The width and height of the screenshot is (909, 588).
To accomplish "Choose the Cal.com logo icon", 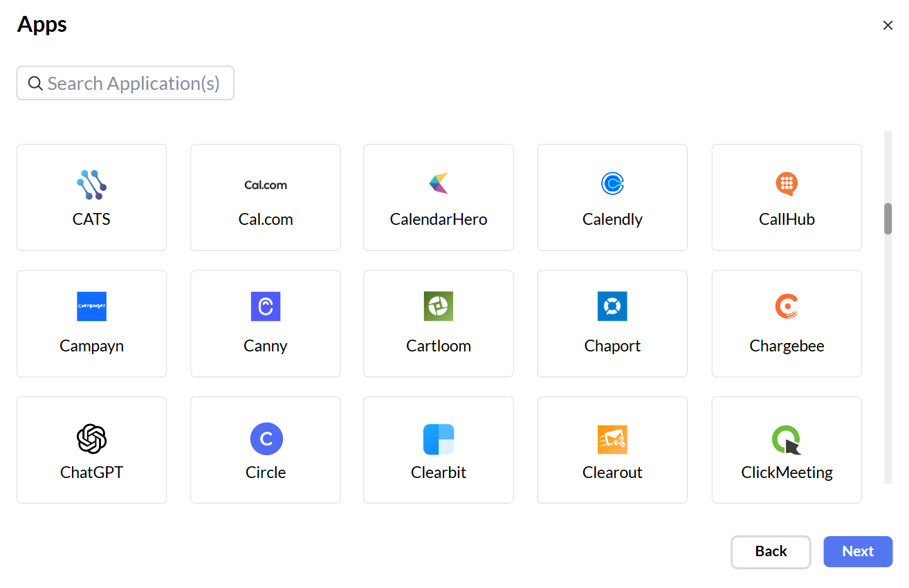I will [x=266, y=185].
